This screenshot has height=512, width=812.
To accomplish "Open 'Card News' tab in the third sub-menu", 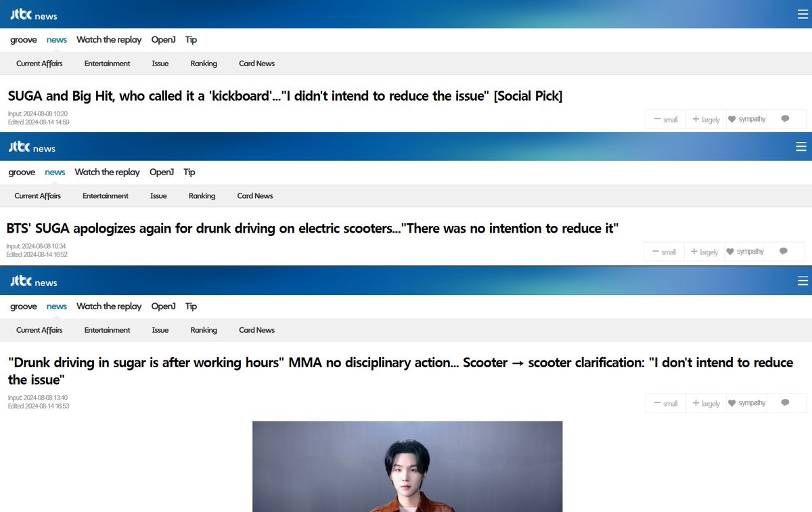I will (x=256, y=330).
